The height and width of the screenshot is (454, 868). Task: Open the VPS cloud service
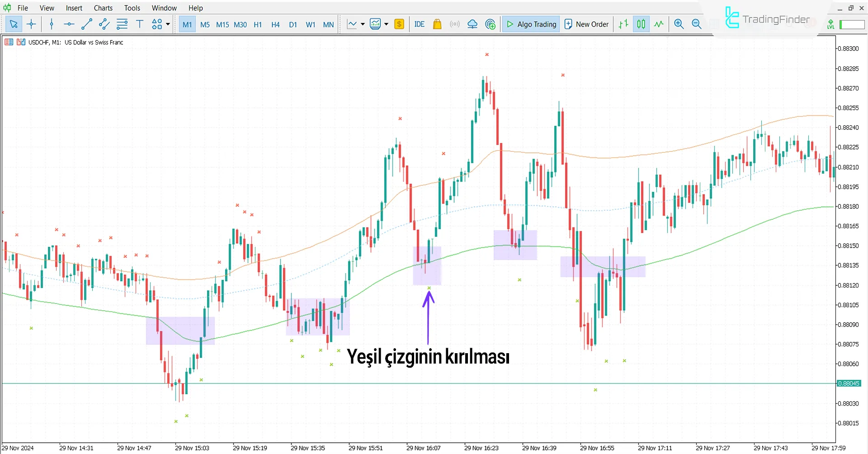pyautogui.click(x=472, y=24)
